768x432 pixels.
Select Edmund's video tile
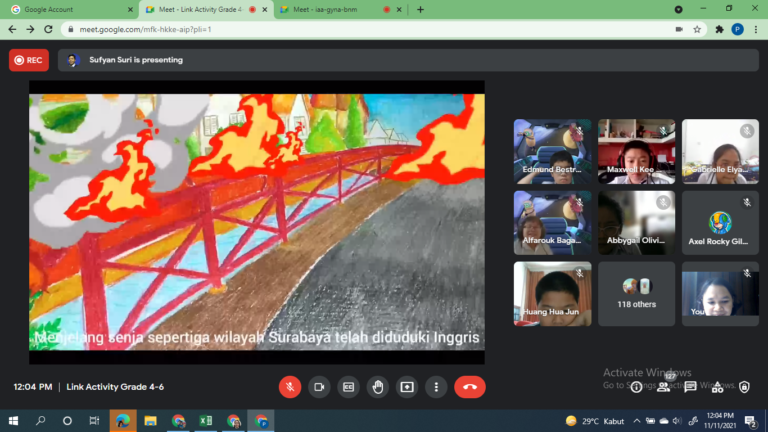coord(552,152)
